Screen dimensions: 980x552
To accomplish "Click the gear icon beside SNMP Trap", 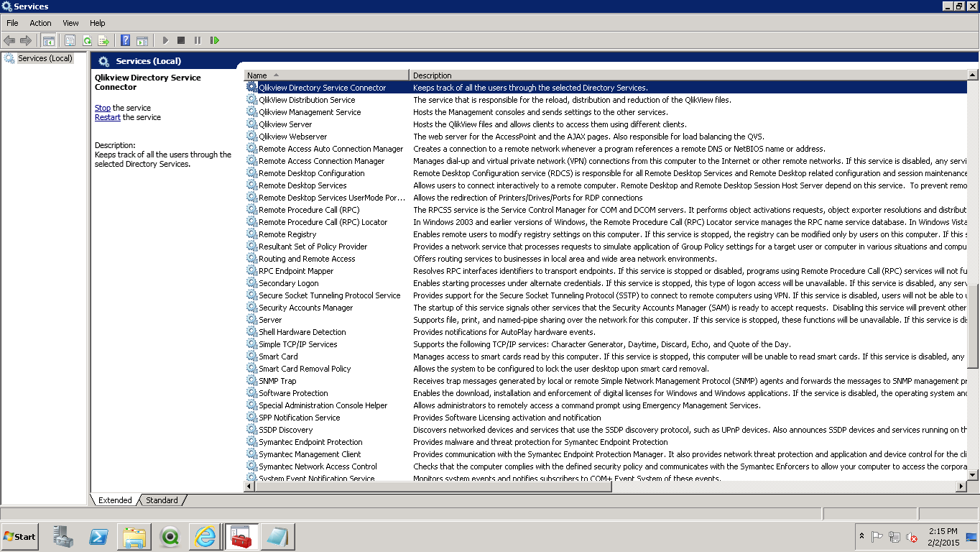I will 251,381.
